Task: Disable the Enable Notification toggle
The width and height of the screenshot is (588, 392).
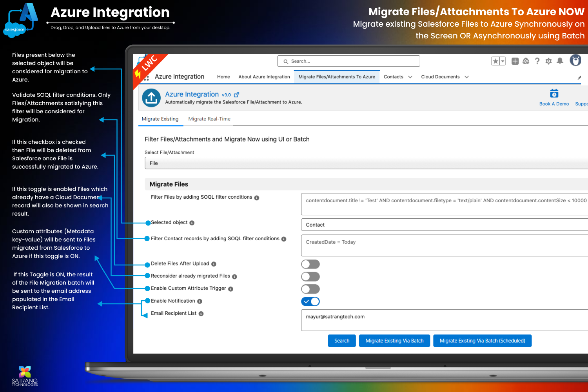Action: click(x=310, y=301)
